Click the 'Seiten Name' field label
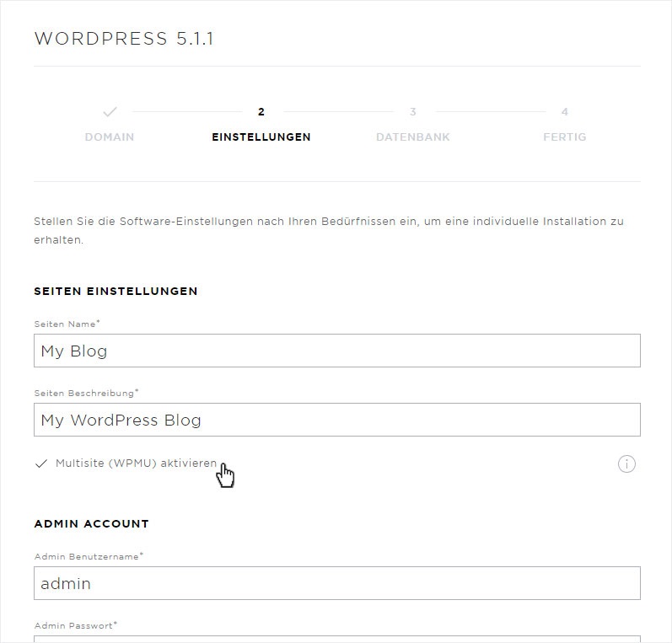The width and height of the screenshot is (672, 643). tap(67, 324)
